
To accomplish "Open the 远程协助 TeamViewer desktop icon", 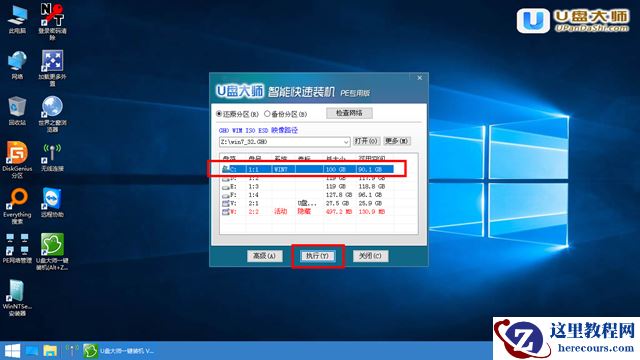I will tap(52, 203).
